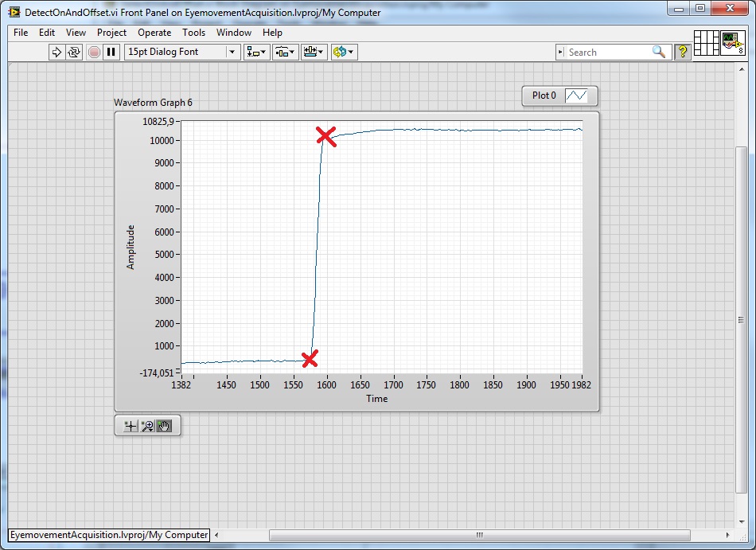Click the Time axis label
756x550 pixels.
[376, 399]
